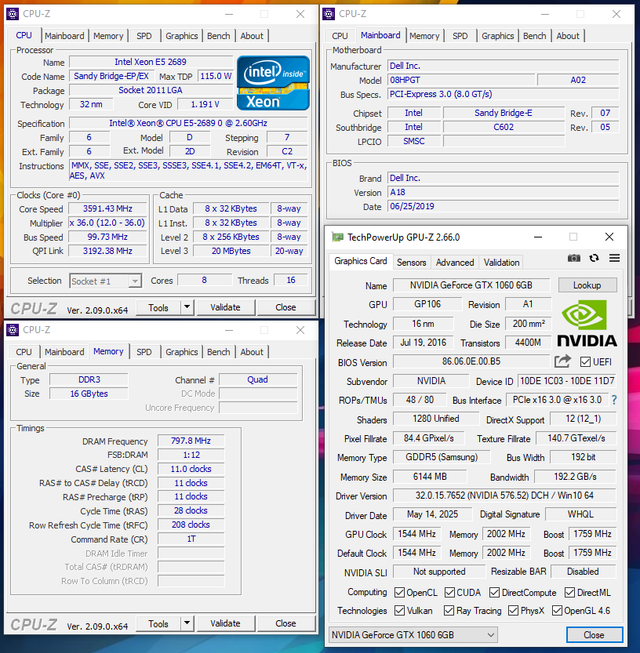Click Close button in Memory CPU-Z window
This screenshot has width=640, height=653.
(x=286, y=623)
